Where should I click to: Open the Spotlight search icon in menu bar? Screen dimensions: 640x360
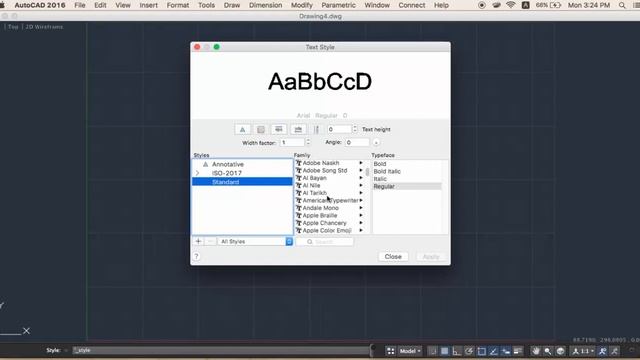point(622,5)
